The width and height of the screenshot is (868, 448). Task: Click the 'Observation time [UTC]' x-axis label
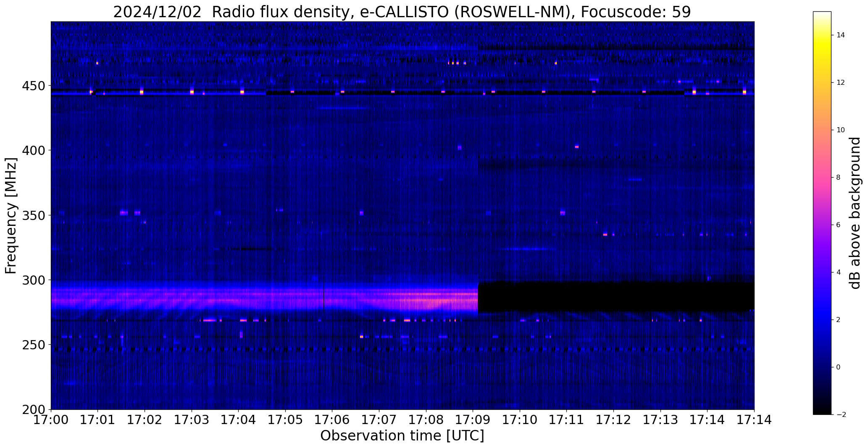[x=402, y=436]
